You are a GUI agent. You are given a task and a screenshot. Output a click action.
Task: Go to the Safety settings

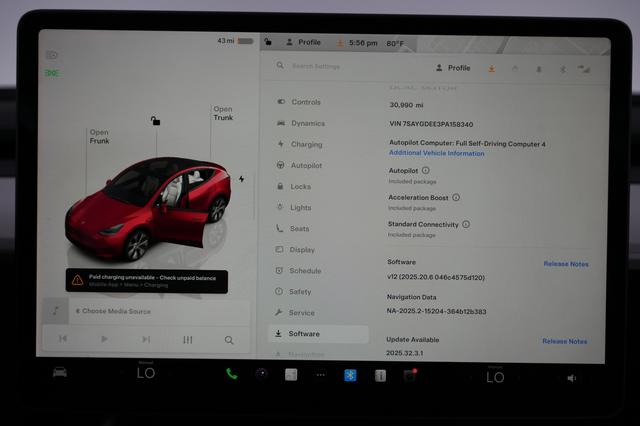pos(293,291)
